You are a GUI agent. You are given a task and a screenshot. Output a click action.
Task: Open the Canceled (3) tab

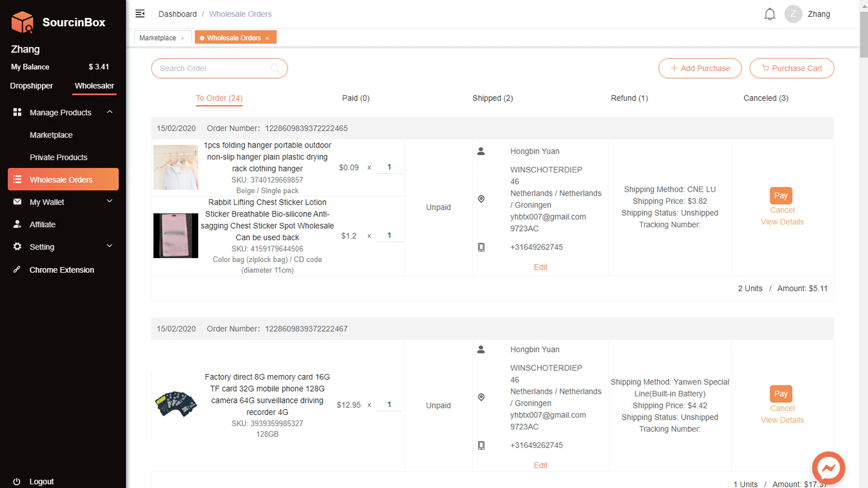pos(765,98)
